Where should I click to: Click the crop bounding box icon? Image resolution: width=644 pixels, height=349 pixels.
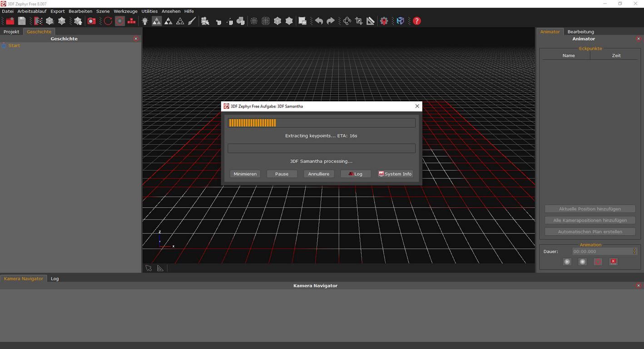359,21
